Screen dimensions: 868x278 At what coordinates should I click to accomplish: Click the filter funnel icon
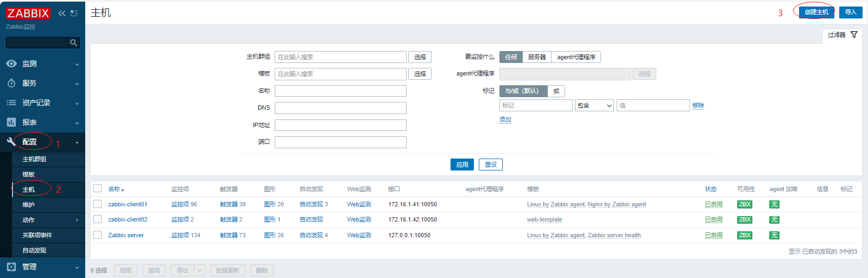[854, 35]
